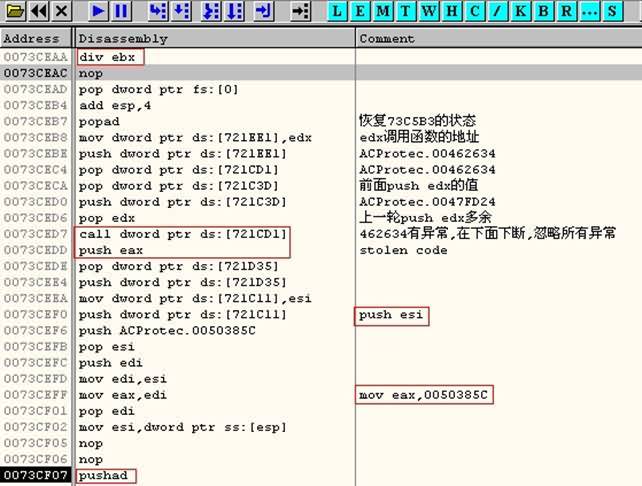Click the Close program X icon

pyautogui.click(x=61, y=11)
